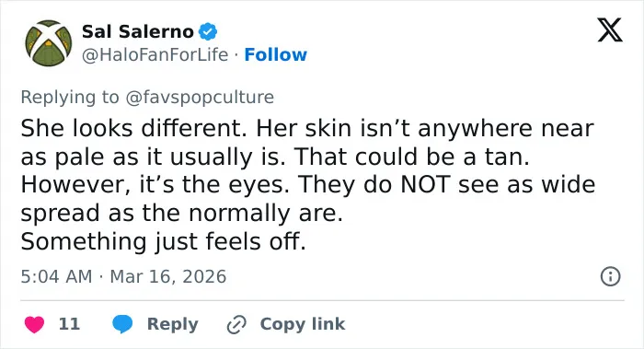Click the X logo icon
The image size is (644, 349).
pyautogui.click(x=610, y=29)
